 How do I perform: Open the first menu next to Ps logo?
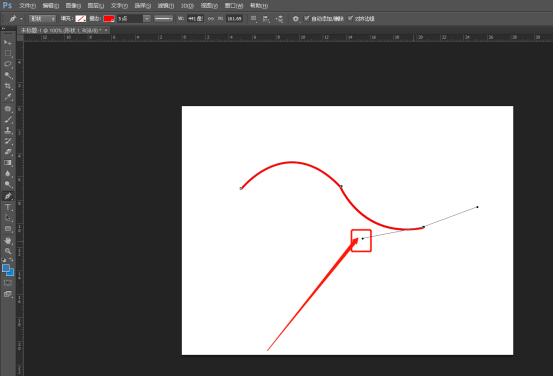click(x=27, y=6)
